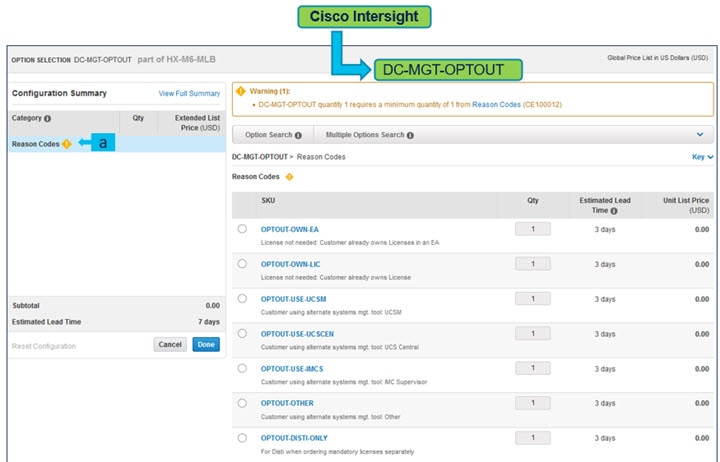
Task: Open the OPTOUT-OWN-LIC SKU link
Action: click(x=291, y=265)
